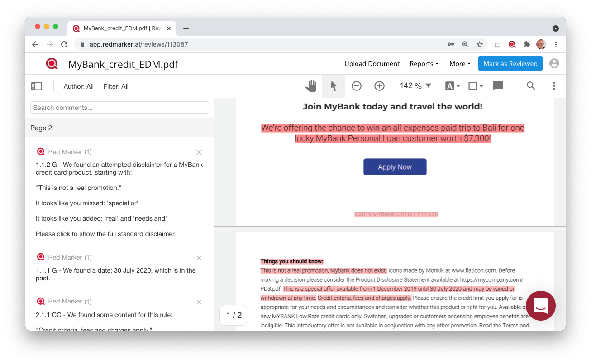This screenshot has width=591, height=364.
Task: Click the ©2019 MYBANK CREDIT PTY LTD footer
Action: click(x=396, y=214)
